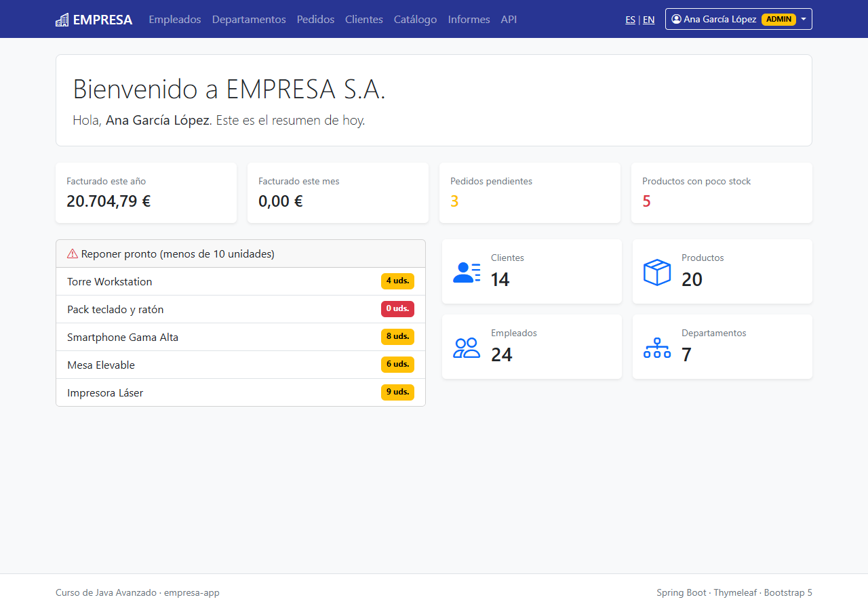Open the Facturado este año card
Screen dimensions: 868x610
point(146,192)
